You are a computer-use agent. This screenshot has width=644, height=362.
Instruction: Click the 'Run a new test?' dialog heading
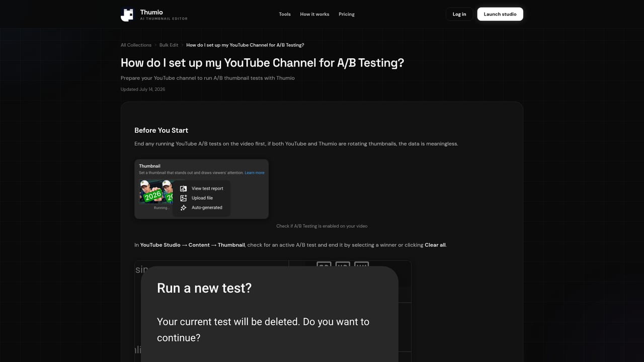204,288
